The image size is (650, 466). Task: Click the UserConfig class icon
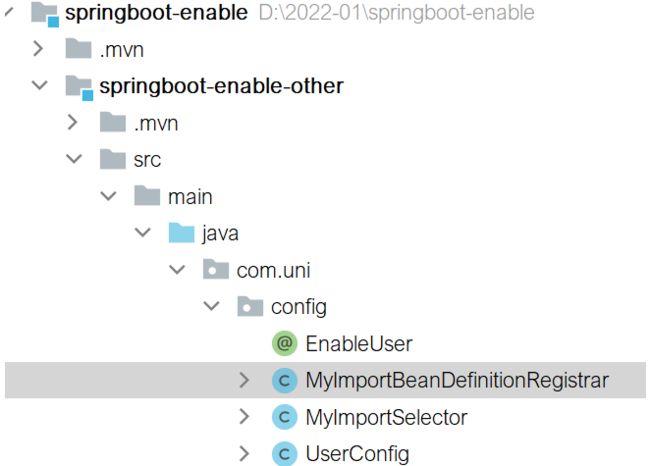pos(284,454)
